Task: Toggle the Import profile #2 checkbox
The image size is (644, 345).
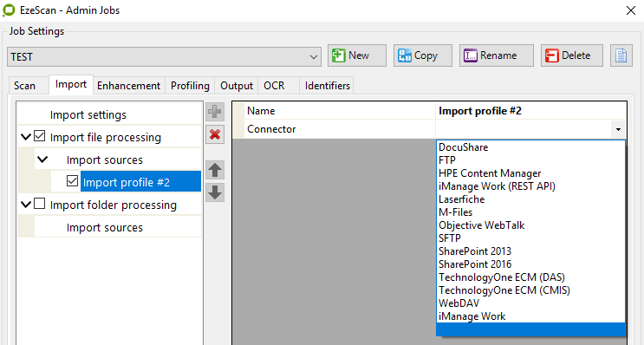Action: click(x=72, y=181)
